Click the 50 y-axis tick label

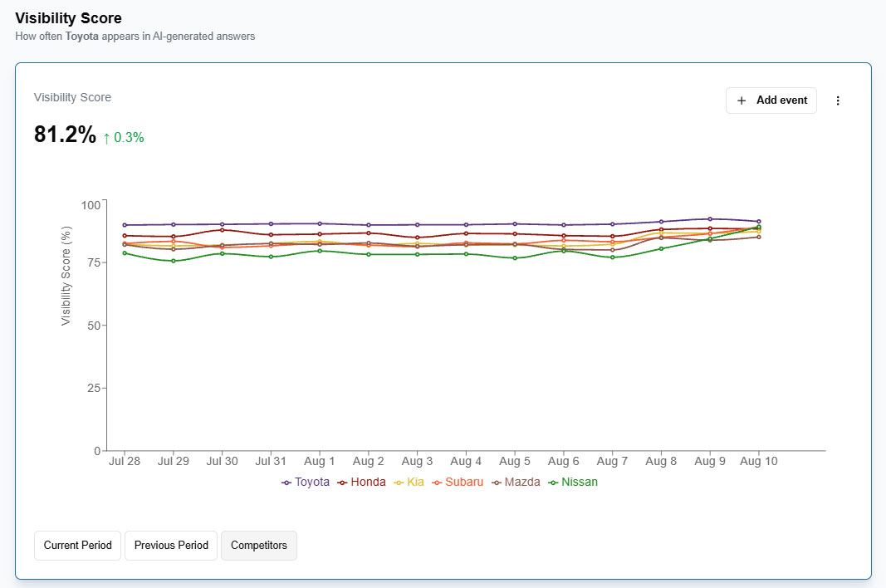click(94, 326)
